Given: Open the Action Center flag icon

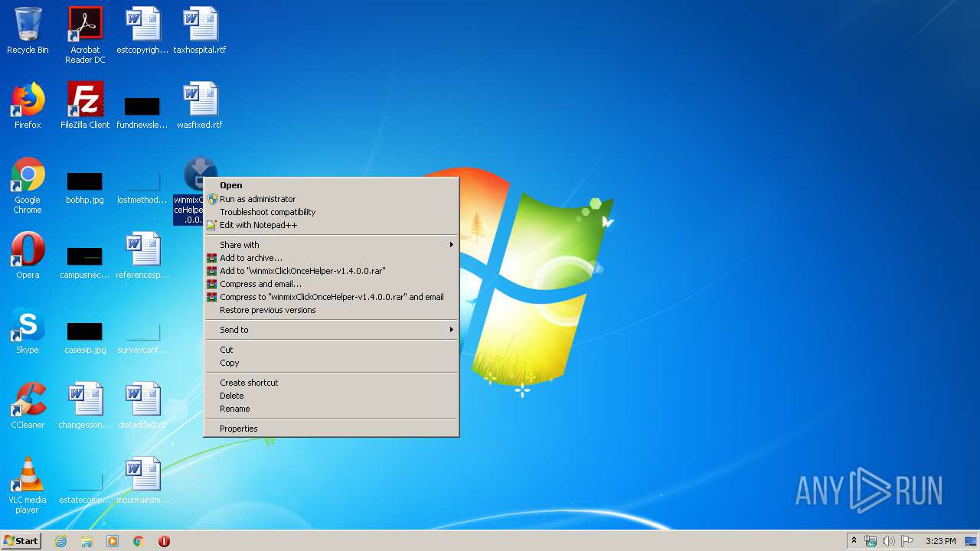Looking at the screenshot, I should (x=906, y=541).
